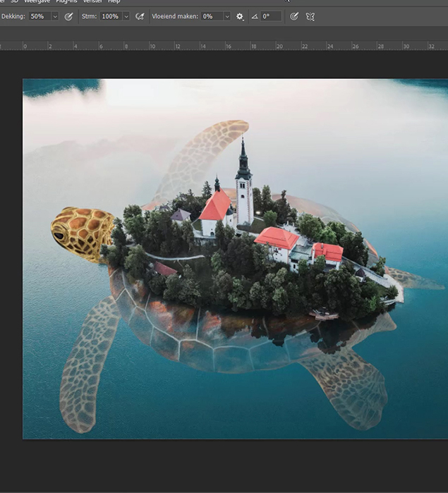Toggle pressure control for opacity (Dekking) icon
Viewport: 448px width, 493px height.
(68, 16)
